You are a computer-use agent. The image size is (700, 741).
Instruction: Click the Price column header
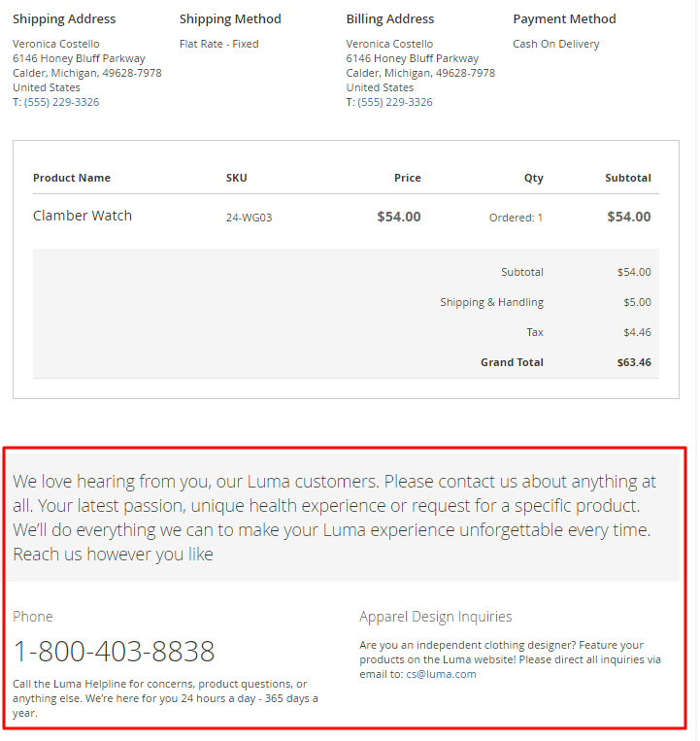408,178
